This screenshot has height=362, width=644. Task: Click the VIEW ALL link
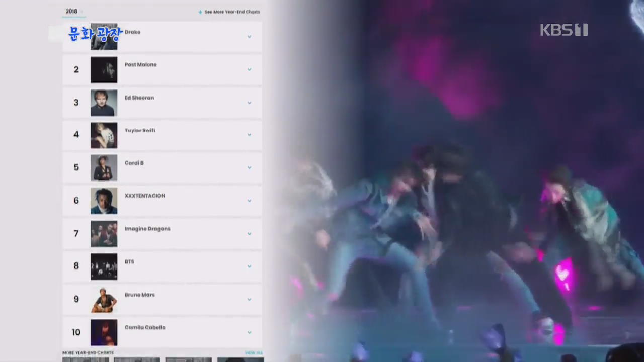(254, 353)
